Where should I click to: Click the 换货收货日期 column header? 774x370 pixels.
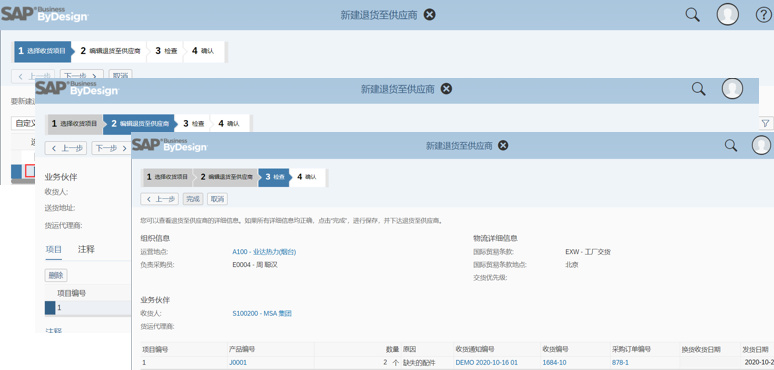(701, 350)
